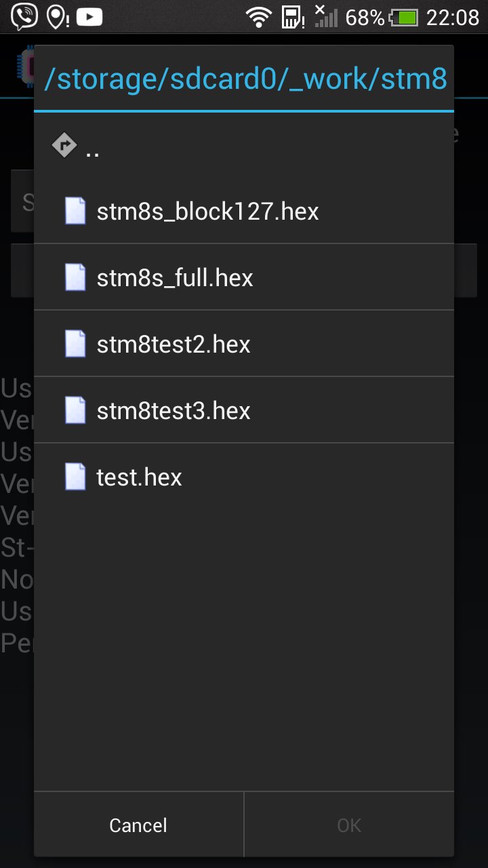This screenshot has width=488, height=868.
Task: Click the up-directory arrow icon
Action: (64, 145)
